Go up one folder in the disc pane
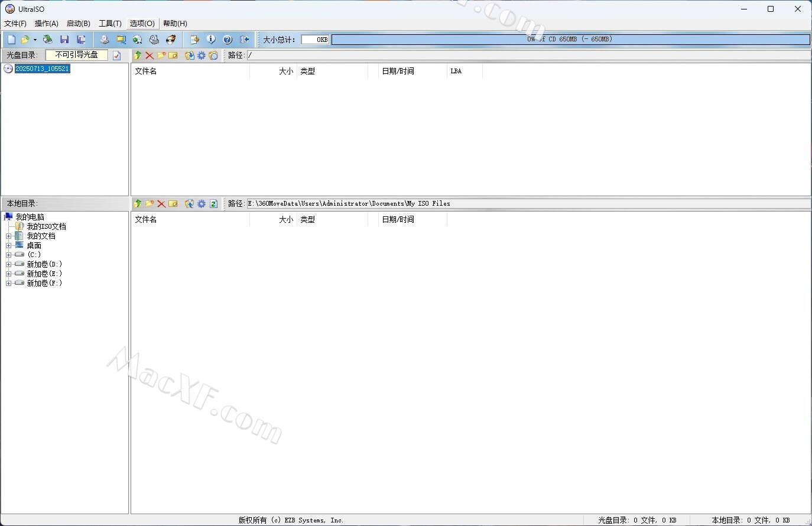Viewport: 812px width, 526px height. click(x=138, y=55)
